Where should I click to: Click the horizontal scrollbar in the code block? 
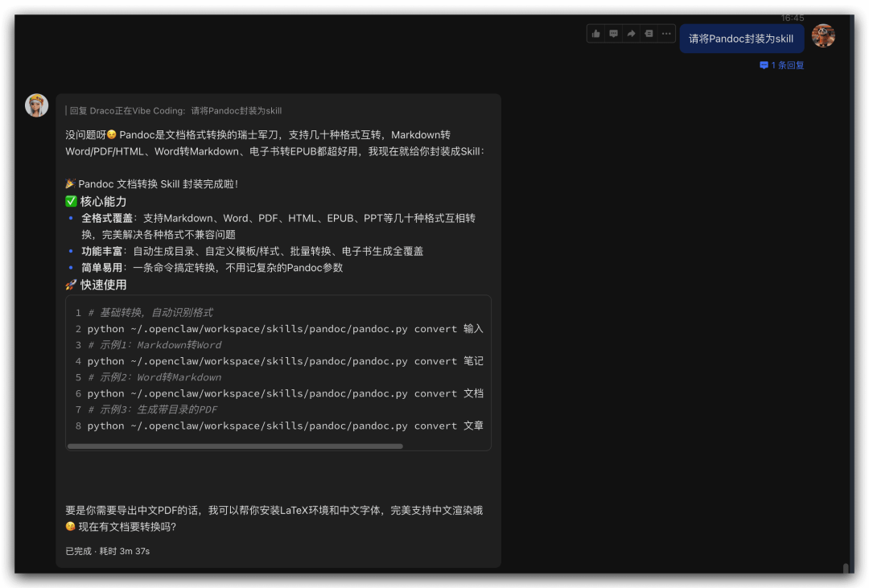coord(235,446)
